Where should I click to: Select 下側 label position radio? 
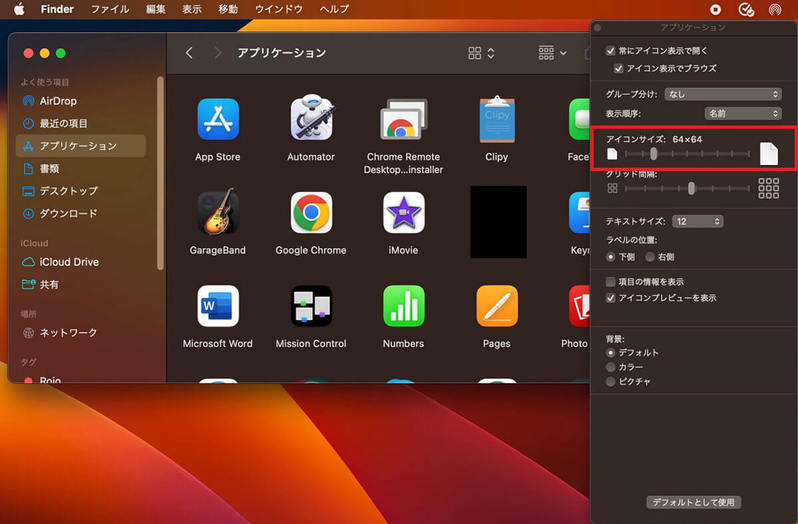pos(611,257)
